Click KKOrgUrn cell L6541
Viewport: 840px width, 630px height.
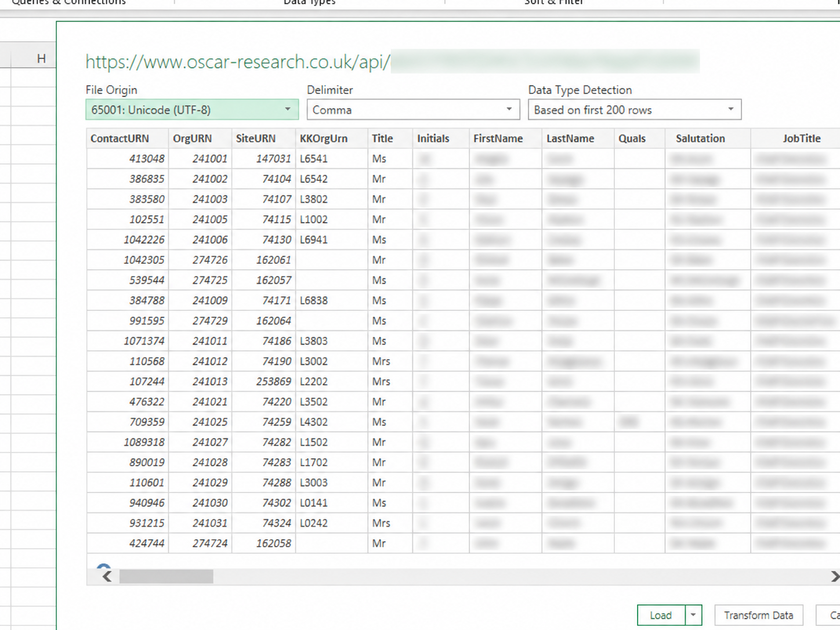click(332, 159)
